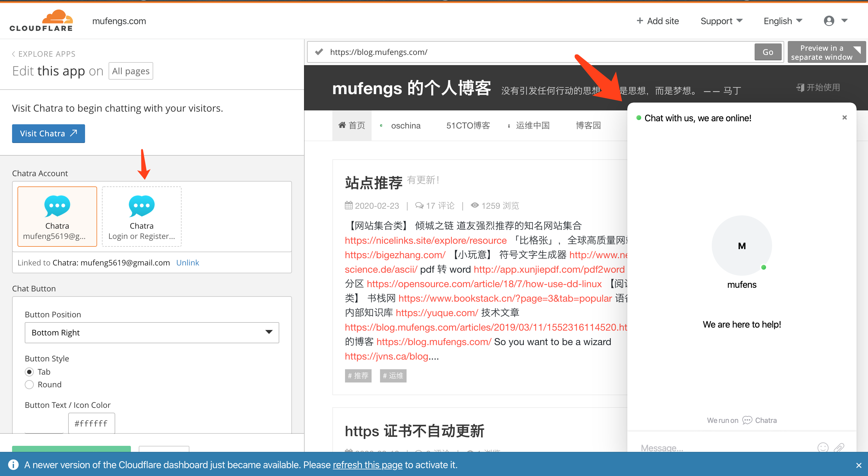868x476 pixels.
Task: Click the Visit Chatra button
Action: (x=49, y=134)
